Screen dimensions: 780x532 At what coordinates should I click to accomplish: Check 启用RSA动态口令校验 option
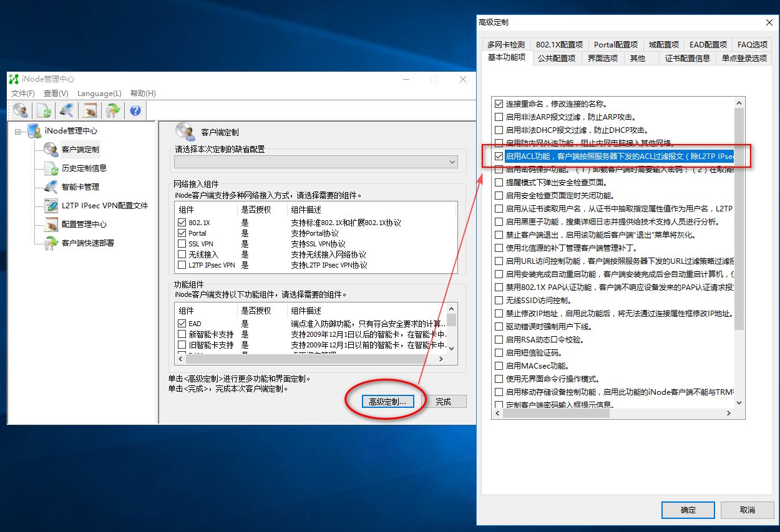tap(499, 339)
